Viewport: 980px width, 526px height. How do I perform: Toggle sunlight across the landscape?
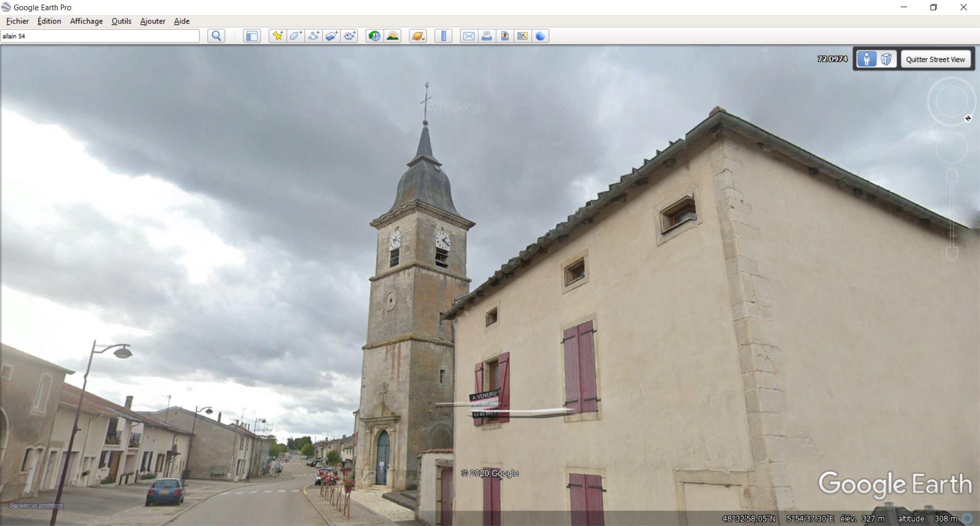393,36
